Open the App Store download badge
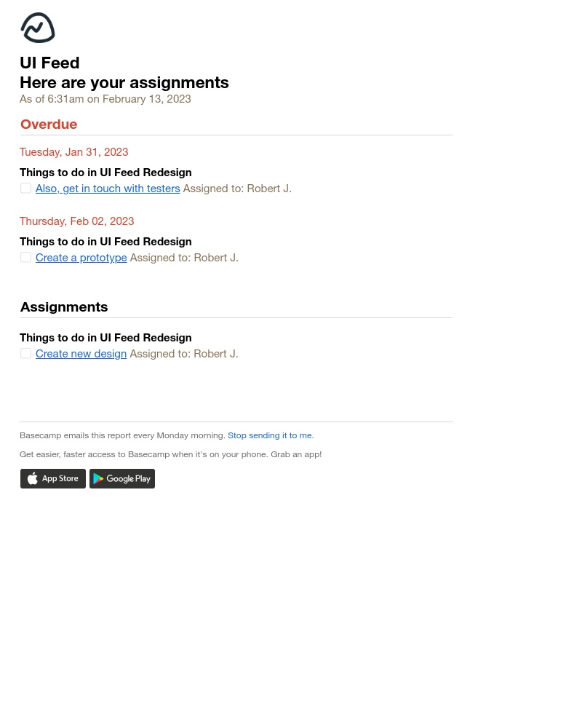582x728 pixels. click(52, 478)
